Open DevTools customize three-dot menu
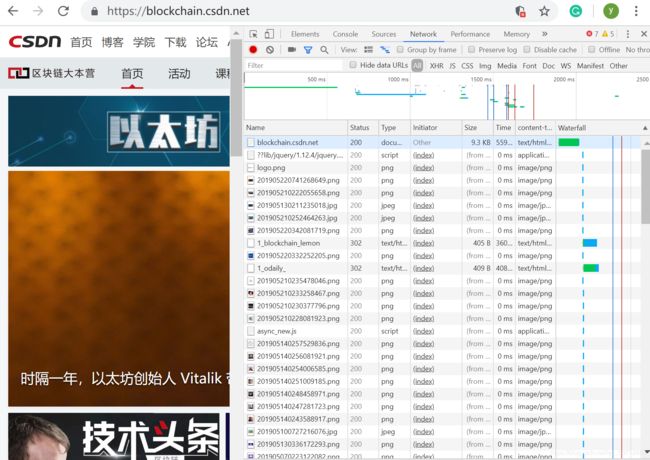 click(628, 34)
